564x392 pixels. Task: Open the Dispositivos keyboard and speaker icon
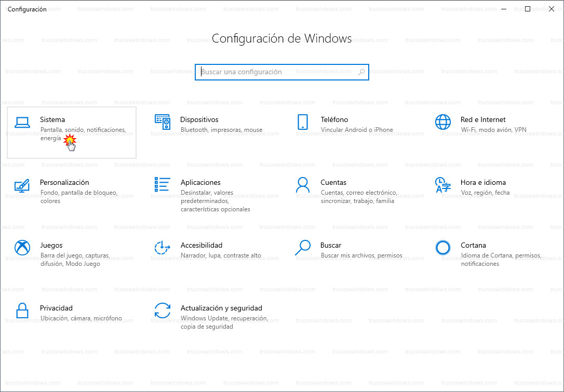click(163, 123)
